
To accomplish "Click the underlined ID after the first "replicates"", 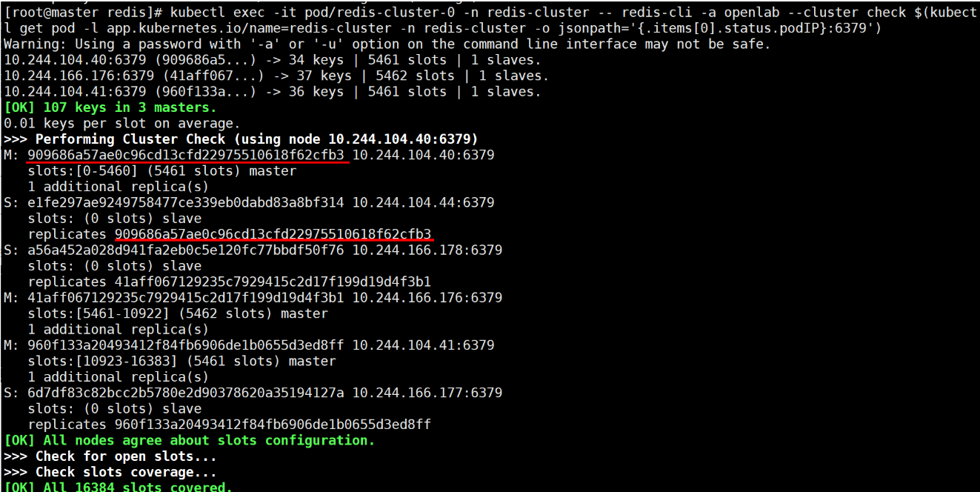I will click(x=273, y=234).
